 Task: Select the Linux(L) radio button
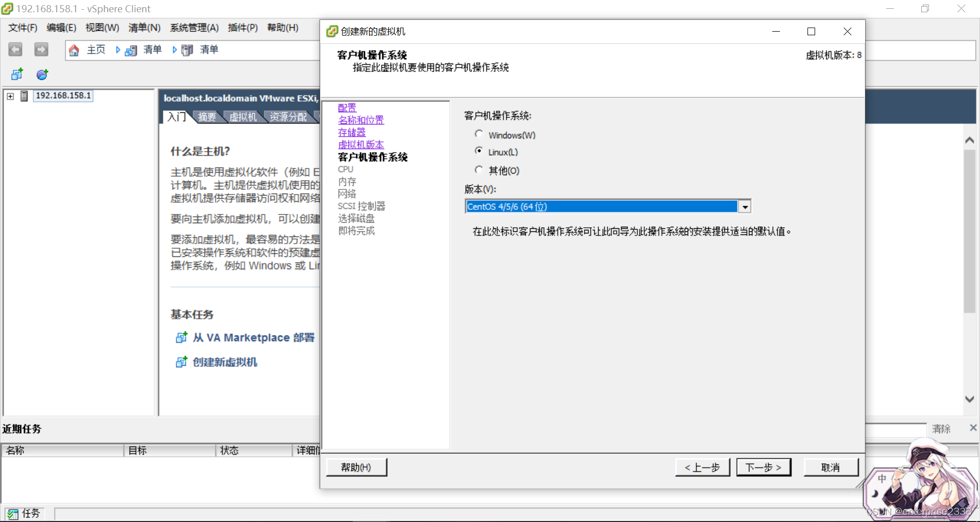pyautogui.click(x=479, y=151)
